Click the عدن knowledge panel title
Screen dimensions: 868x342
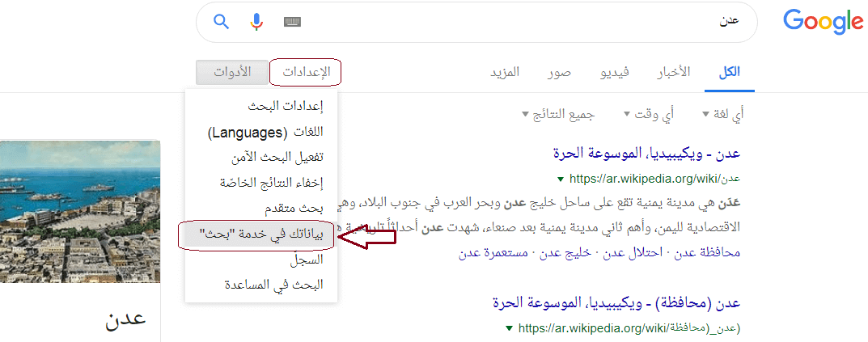(125, 319)
